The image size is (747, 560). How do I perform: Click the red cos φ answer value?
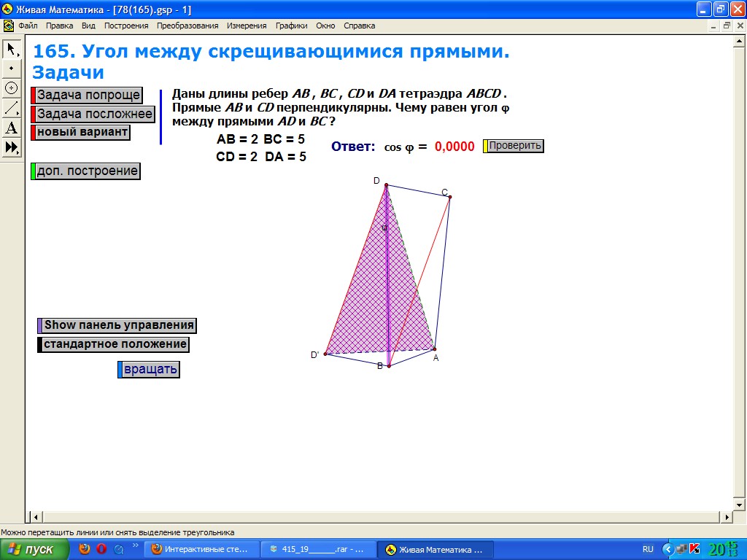pyautogui.click(x=454, y=147)
